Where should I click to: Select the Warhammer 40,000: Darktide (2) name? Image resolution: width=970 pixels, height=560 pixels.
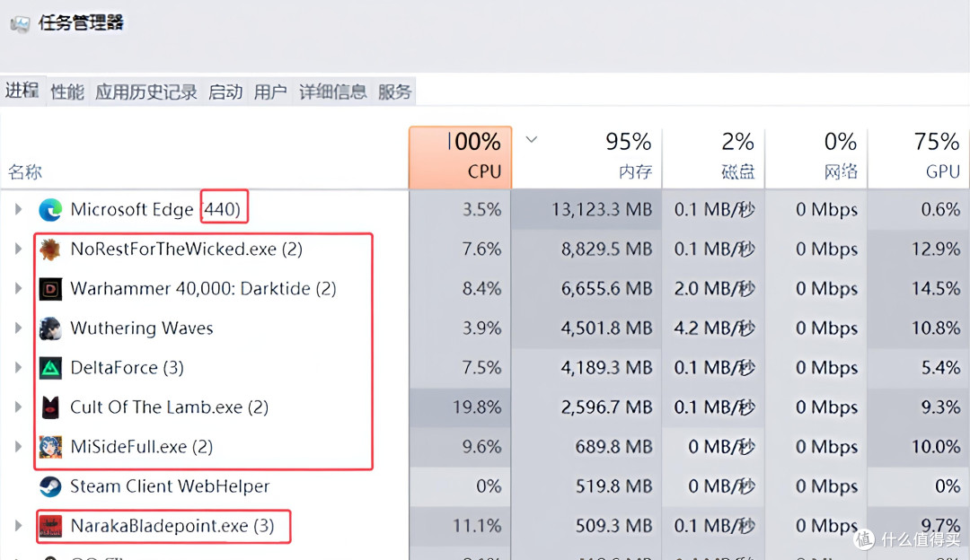click(203, 289)
